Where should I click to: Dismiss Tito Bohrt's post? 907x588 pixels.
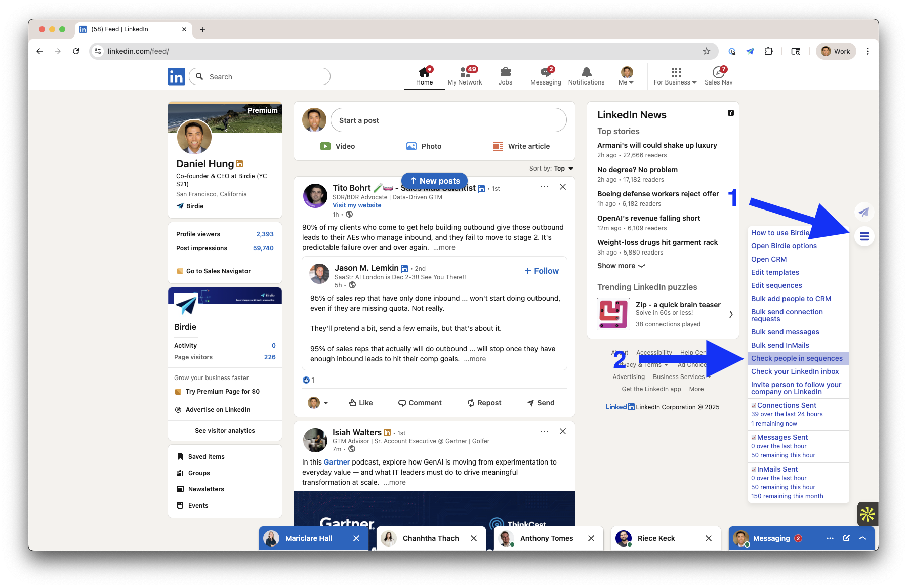pos(563,187)
